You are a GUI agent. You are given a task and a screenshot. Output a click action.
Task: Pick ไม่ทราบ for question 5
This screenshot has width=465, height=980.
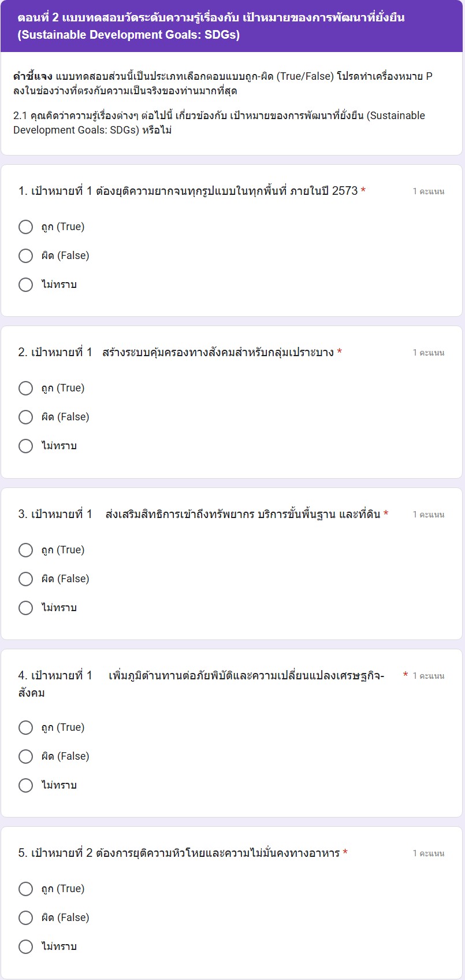25,946
